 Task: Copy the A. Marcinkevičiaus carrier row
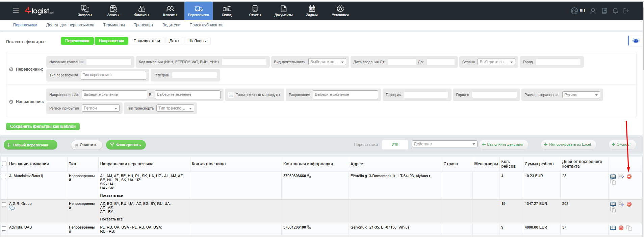tap(613, 182)
